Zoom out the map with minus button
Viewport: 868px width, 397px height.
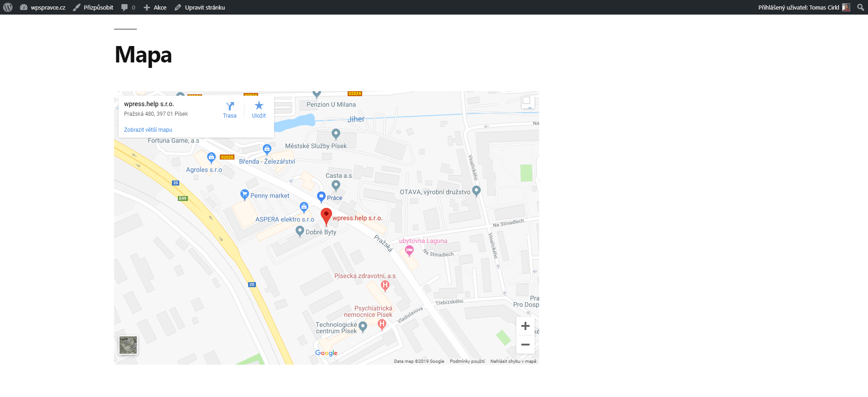coord(525,345)
